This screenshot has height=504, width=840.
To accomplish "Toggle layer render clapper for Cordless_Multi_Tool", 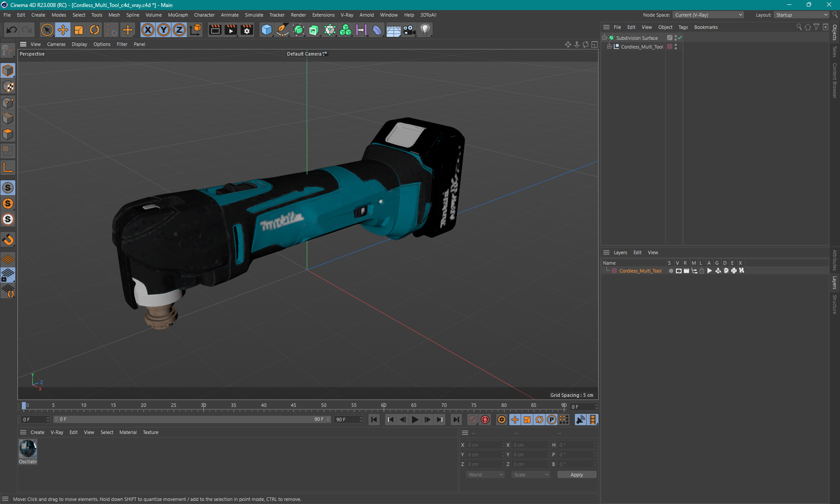I will (x=686, y=271).
